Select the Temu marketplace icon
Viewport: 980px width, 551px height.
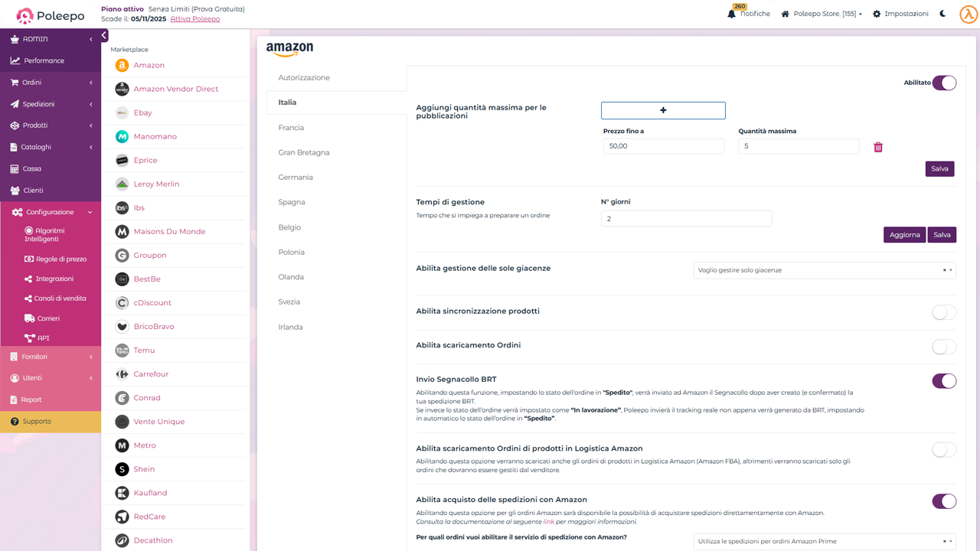point(122,350)
